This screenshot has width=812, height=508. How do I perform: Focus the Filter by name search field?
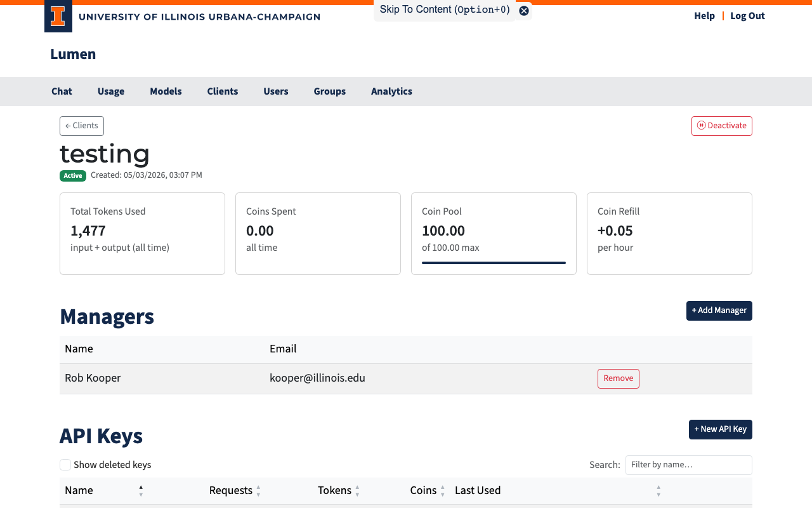coord(689,465)
